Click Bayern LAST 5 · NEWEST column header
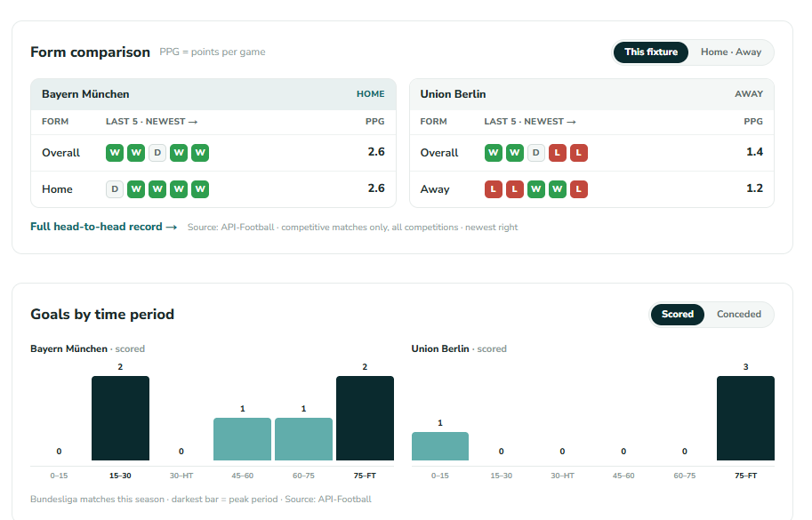This screenshot has width=812, height=520. 152,122
